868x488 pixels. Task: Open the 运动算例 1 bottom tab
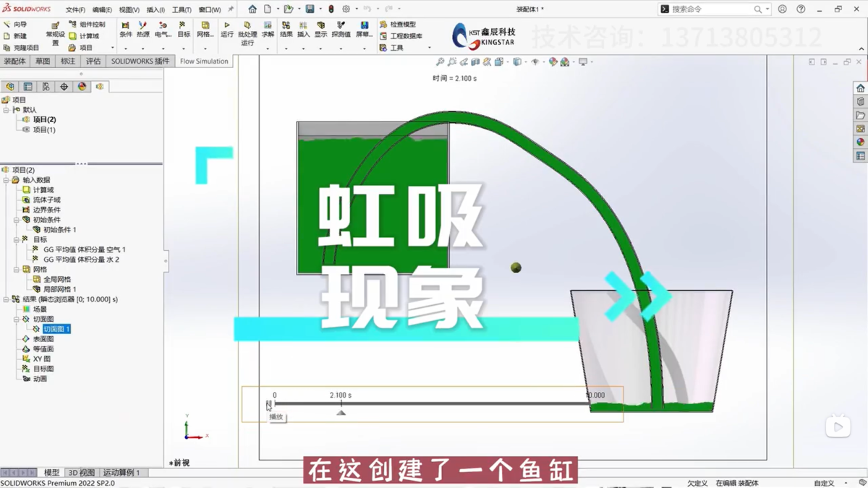[x=121, y=473]
